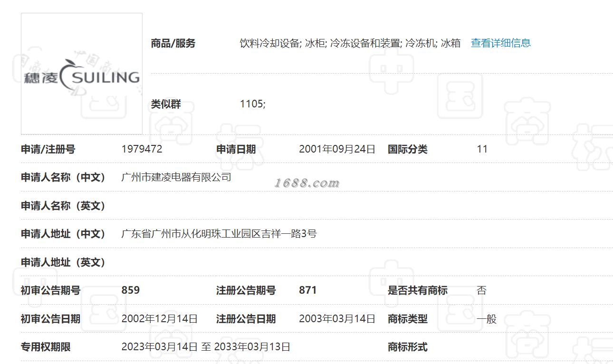The image size is (613, 364).
Task: Click the 注册公告日期 label
Action: click(x=246, y=319)
